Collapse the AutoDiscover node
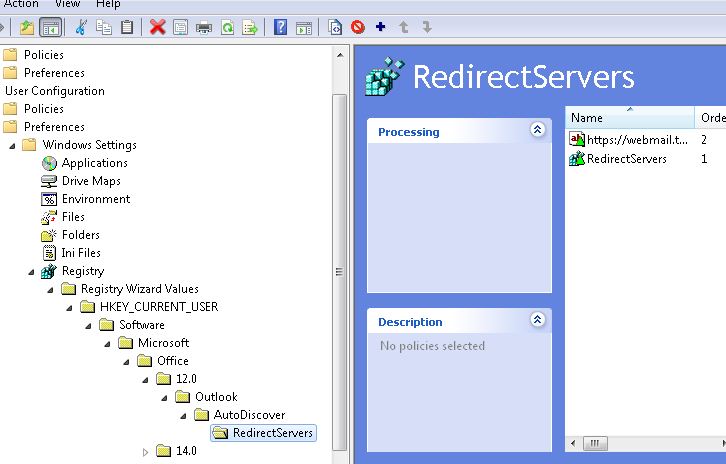726x464 pixels. click(183, 417)
